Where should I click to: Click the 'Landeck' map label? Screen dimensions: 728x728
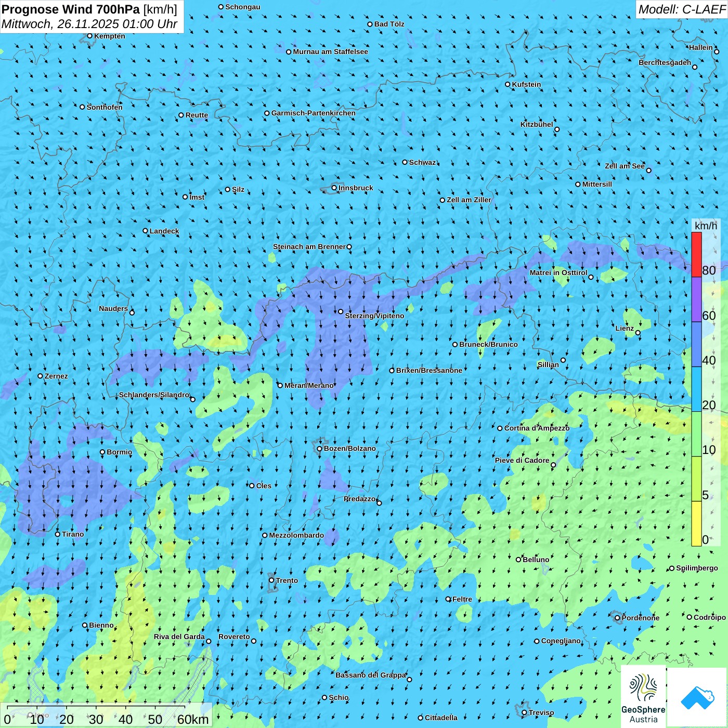tap(164, 231)
